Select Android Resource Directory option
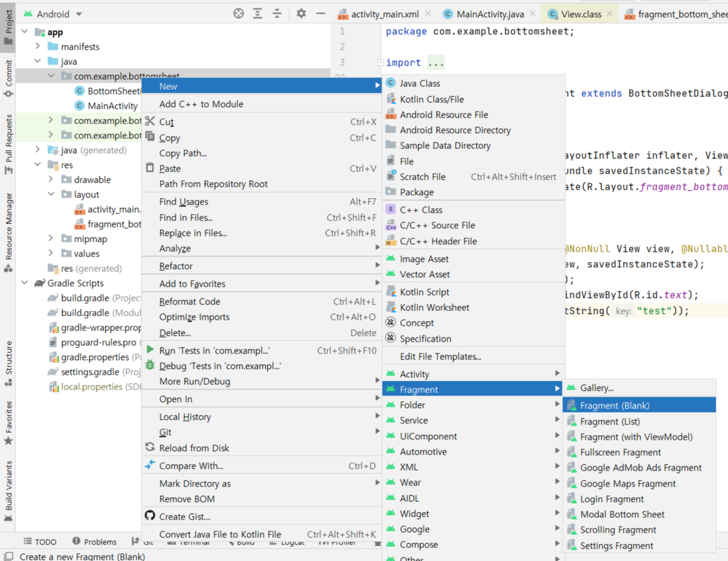The width and height of the screenshot is (728, 561). coord(473,130)
